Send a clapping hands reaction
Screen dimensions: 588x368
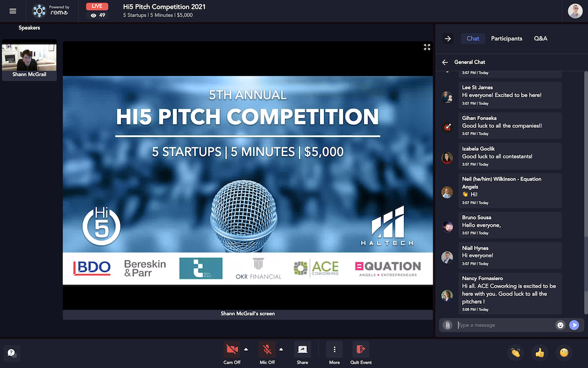(516, 353)
